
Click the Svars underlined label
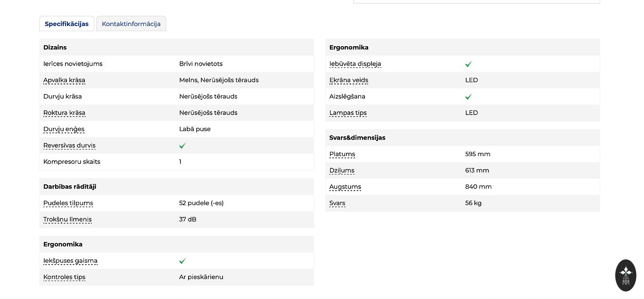[x=337, y=203]
